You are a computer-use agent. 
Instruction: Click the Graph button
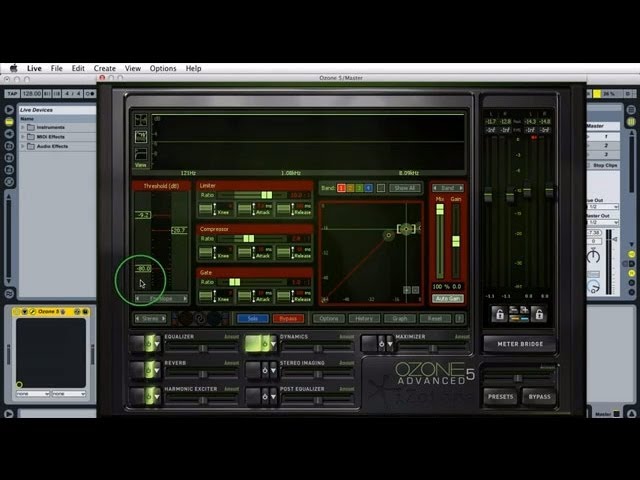tap(400, 318)
